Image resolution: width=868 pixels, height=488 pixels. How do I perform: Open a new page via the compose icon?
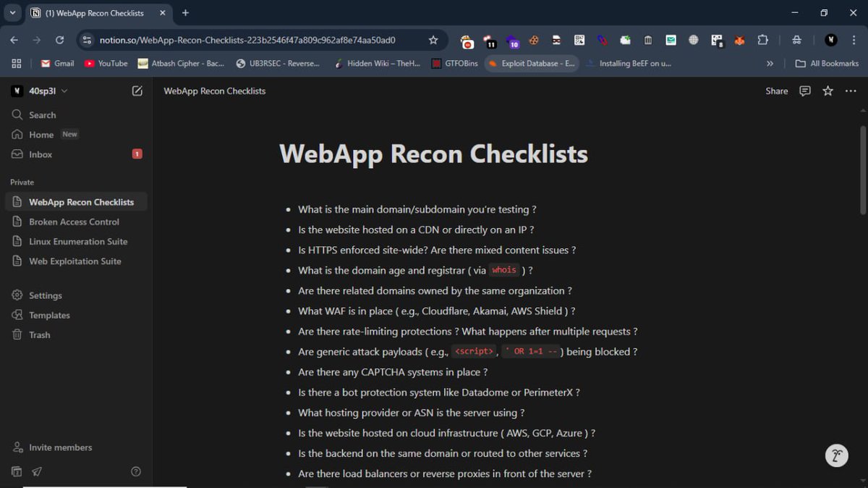[x=137, y=91]
